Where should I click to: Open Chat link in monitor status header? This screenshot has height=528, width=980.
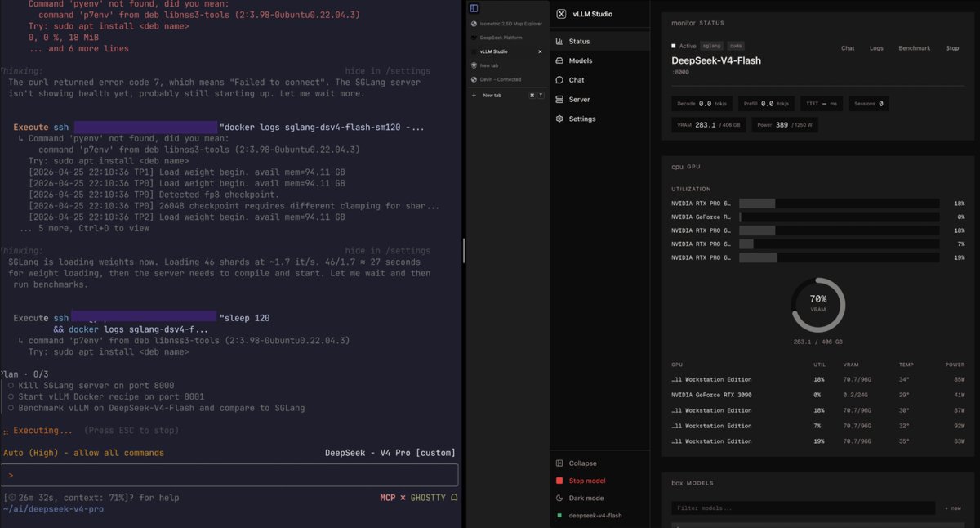coord(848,48)
